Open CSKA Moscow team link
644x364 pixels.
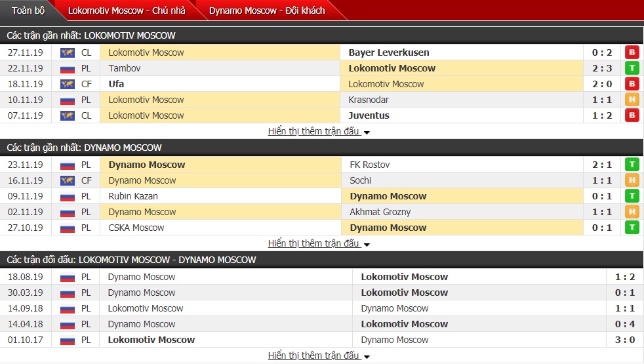[x=136, y=228]
